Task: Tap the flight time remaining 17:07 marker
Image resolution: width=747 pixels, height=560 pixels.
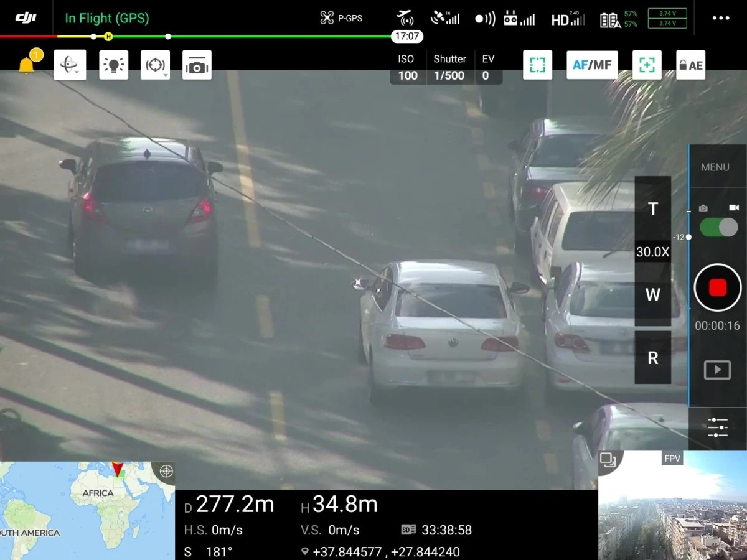Action: (x=407, y=37)
